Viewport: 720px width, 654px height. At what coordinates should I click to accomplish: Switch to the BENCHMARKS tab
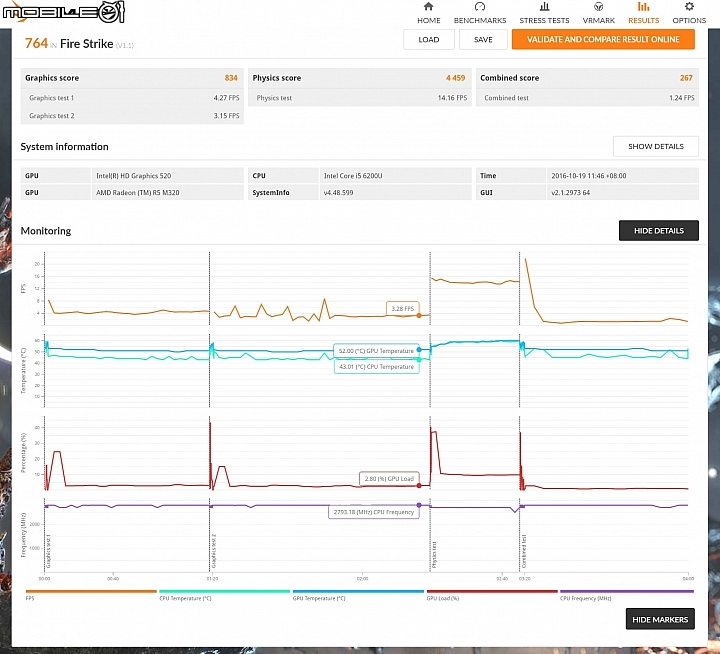coord(480,20)
